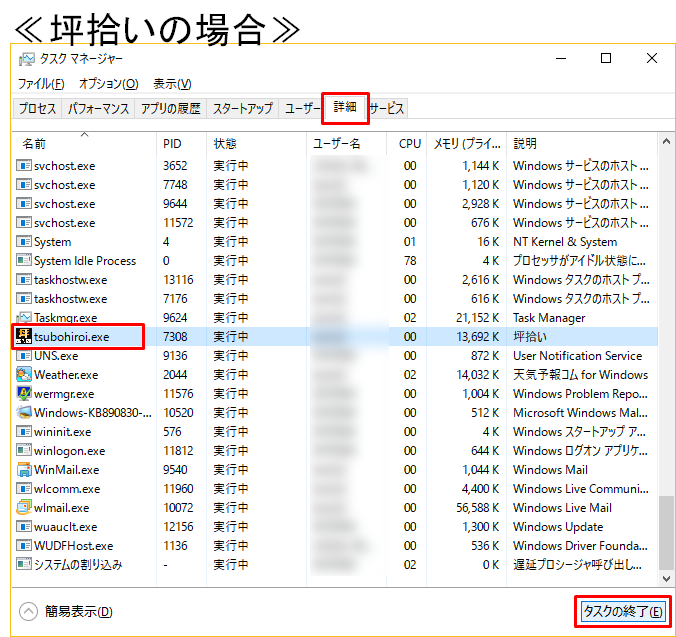This screenshot has width=676, height=637.
Task: Click the UNS.exe process icon
Action: coord(24,356)
